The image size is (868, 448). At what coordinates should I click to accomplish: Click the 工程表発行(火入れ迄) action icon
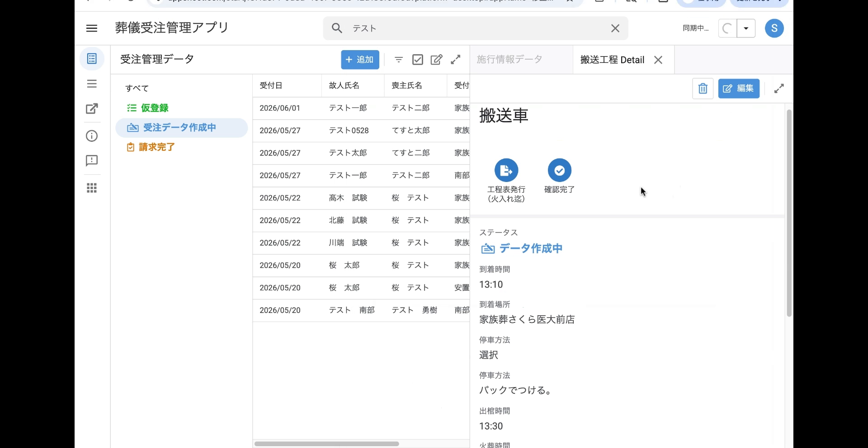pyautogui.click(x=506, y=170)
